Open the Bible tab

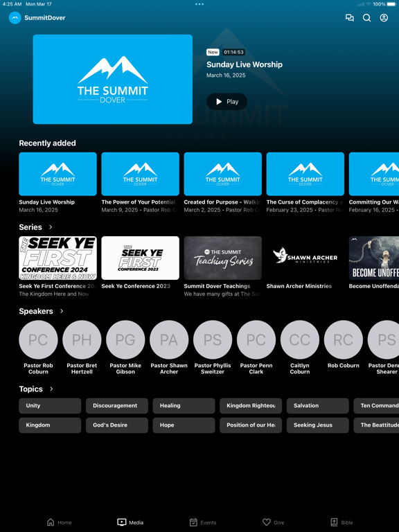click(342, 522)
